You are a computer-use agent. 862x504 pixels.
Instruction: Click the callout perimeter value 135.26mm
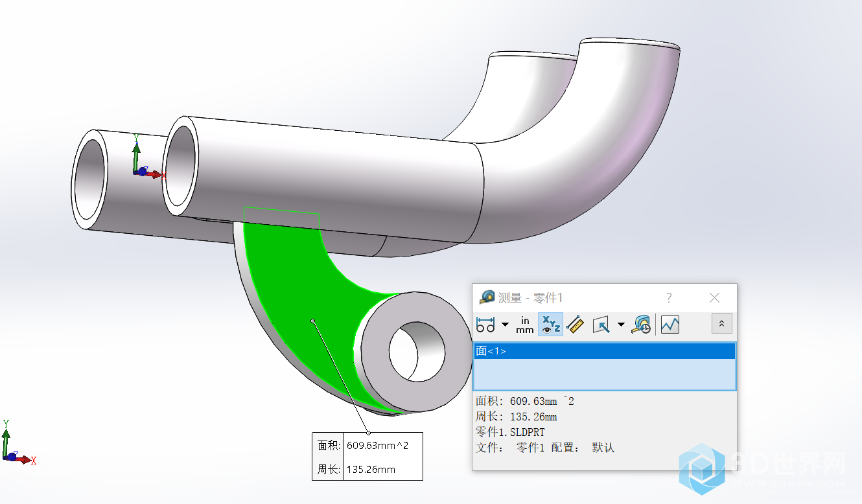point(371,470)
